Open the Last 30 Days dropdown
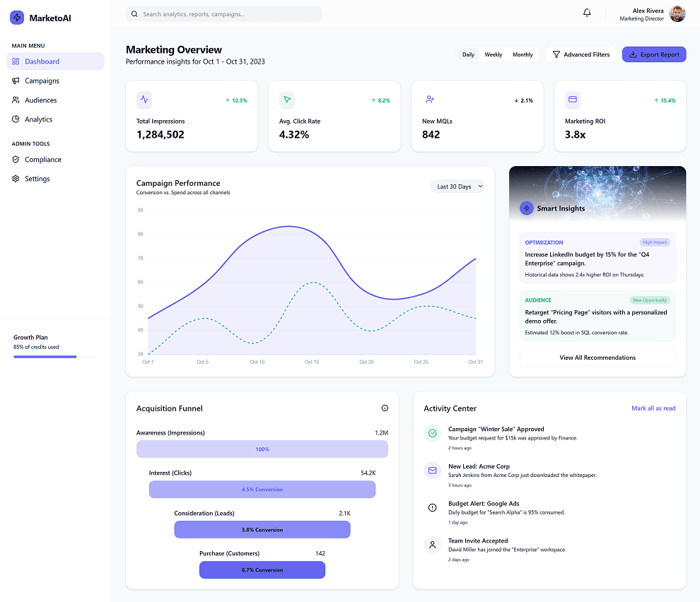This screenshot has width=700, height=602. 457,187
